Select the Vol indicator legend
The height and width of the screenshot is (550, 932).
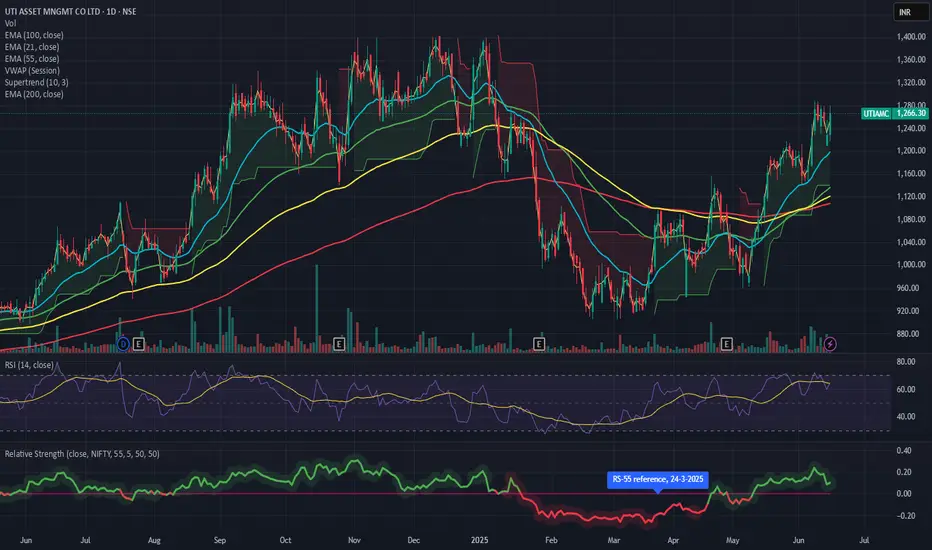pos(10,23)
